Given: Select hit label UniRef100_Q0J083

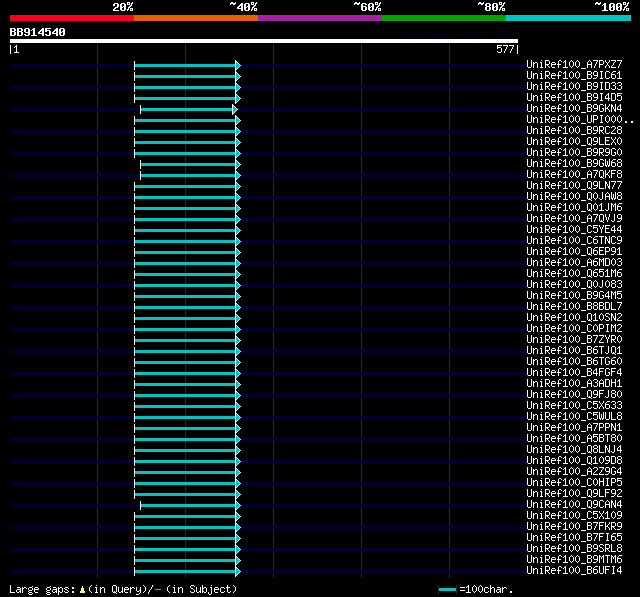Looking at the screenshot, I should click(x=574, y=285).
